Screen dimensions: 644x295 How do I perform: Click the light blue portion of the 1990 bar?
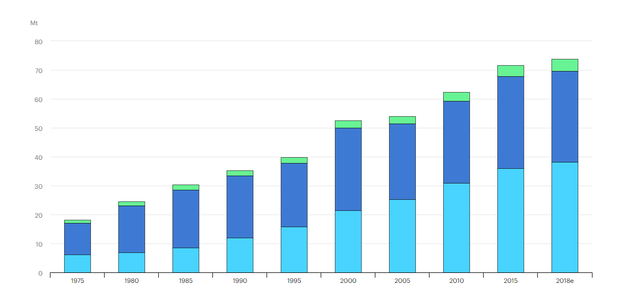240,255
